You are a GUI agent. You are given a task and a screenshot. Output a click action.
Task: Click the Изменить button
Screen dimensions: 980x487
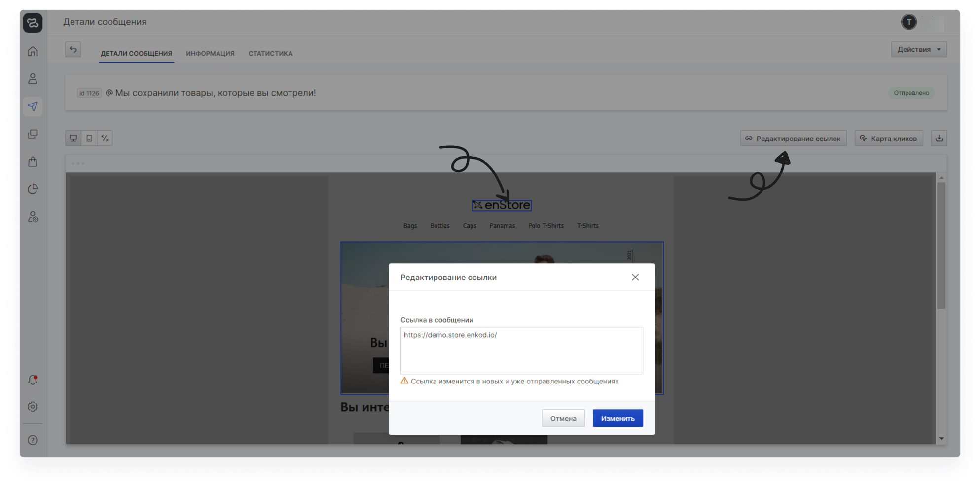pos(617,418)
